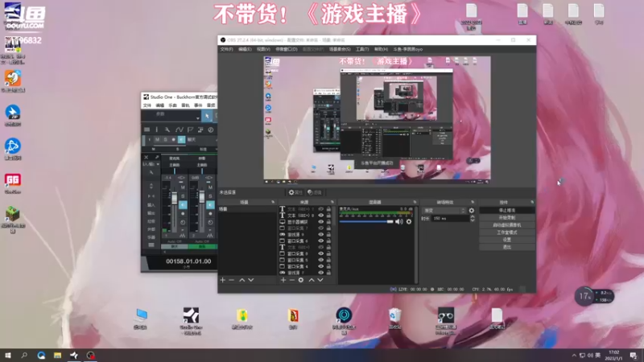Select arrow tool in Studio One
This screenshot has height=362, width=644.
click(207, 116)
